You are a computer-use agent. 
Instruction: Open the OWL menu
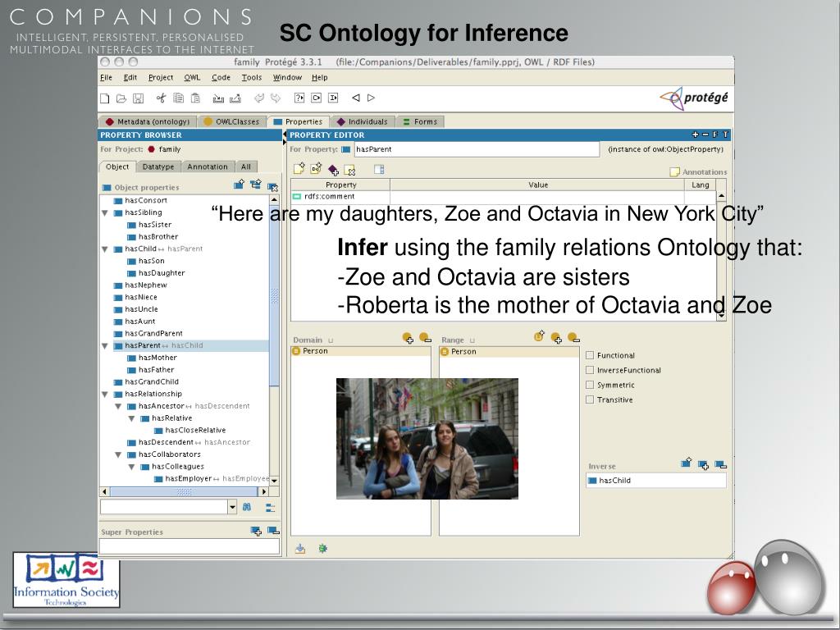point(192,78)
